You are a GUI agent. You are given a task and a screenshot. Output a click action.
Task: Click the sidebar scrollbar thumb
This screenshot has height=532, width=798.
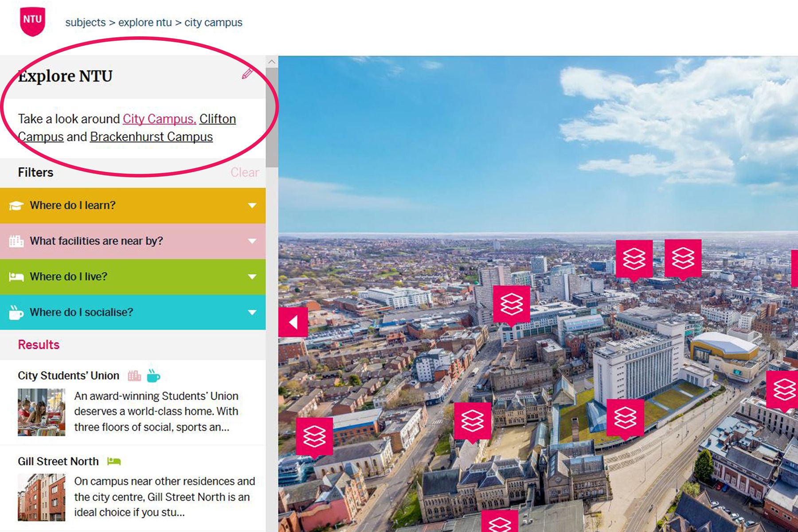pos(272,117)
